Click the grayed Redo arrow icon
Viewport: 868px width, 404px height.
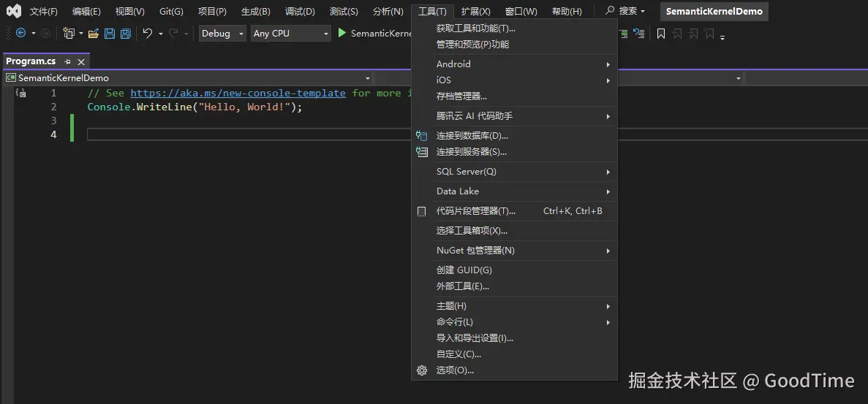(173, 33)
